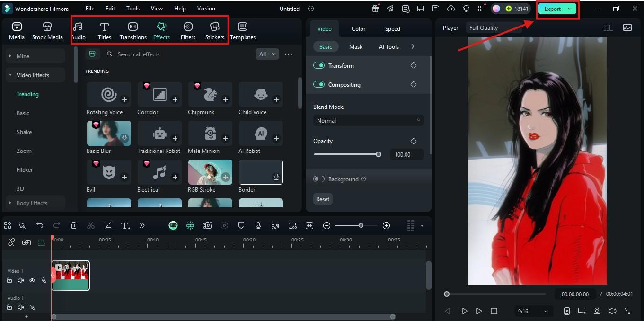Viewport: 644px width, 321px height.
Task: Enter fullscreen preview
Action: pyautogui.click(x=627, y=311)
